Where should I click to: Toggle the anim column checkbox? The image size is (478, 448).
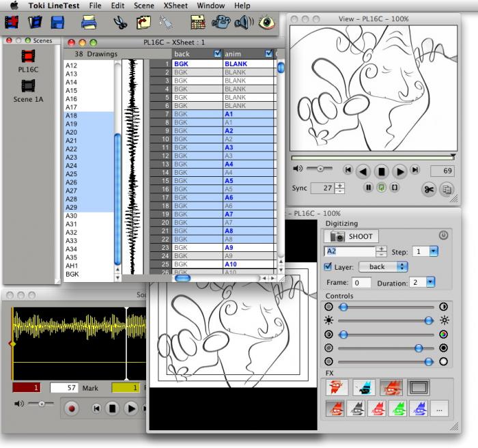pyautogui.click(x=268, y=53)
